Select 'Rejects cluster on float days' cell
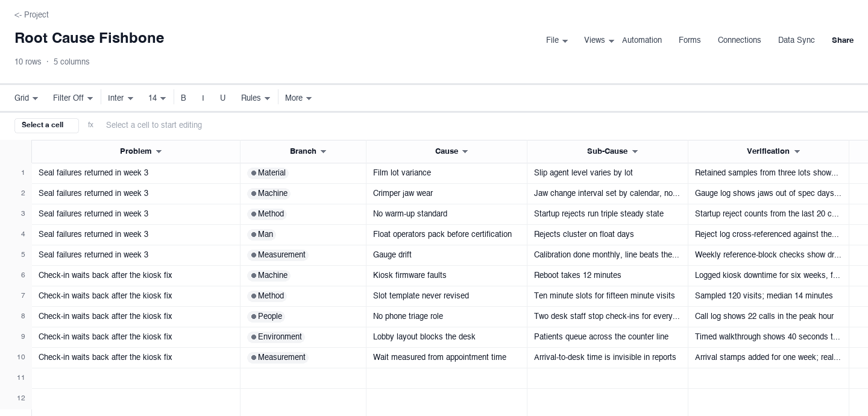The image size is (868, 416). click(608, 235)
